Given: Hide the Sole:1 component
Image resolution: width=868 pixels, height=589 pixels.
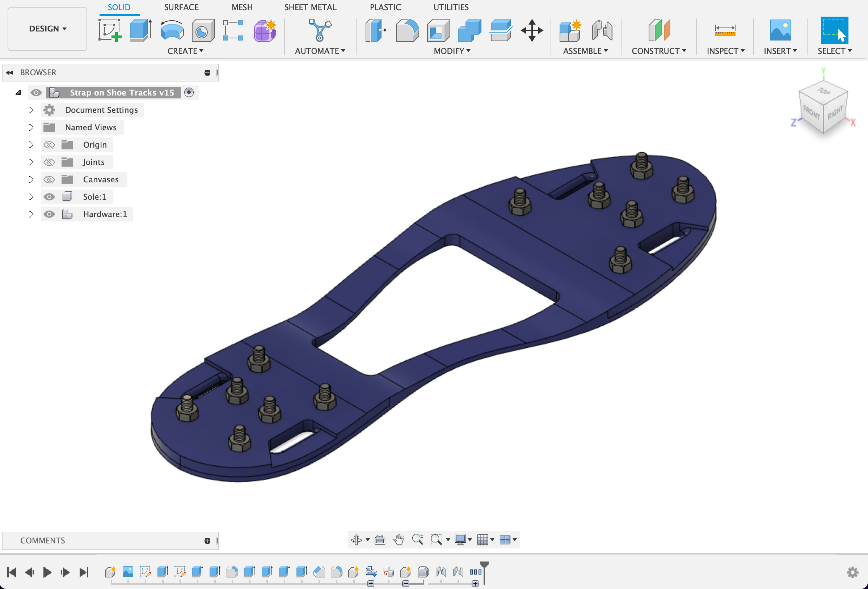Looking at the screenshot, I should coord(49,197).
